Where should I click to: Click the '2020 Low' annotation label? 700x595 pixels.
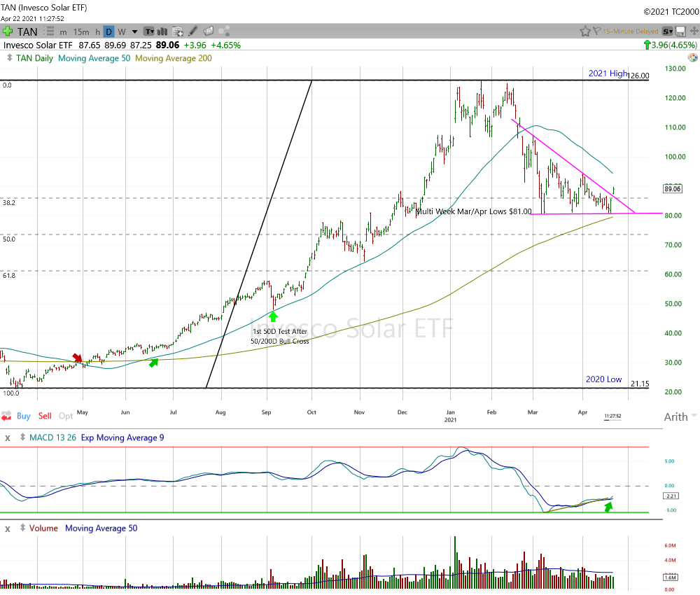click(603, 379)
